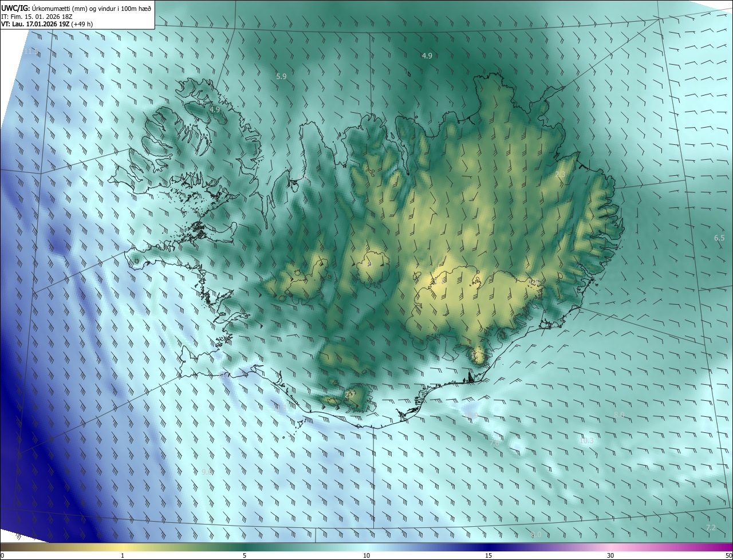Click the color scale tick labeled 30
This screenshot has width=733, height=560.
tap(610, 556)
